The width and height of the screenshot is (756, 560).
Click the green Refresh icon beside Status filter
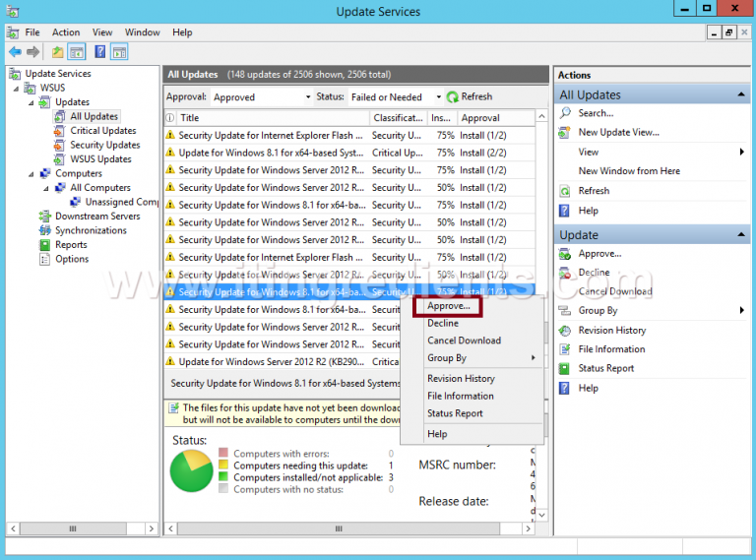click(x=452, y=96)
